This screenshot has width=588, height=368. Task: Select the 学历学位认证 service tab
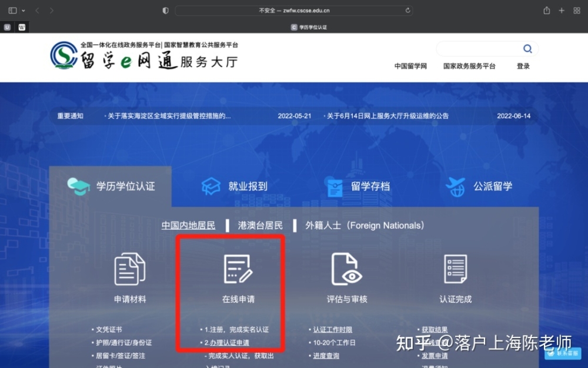point(111,186)
